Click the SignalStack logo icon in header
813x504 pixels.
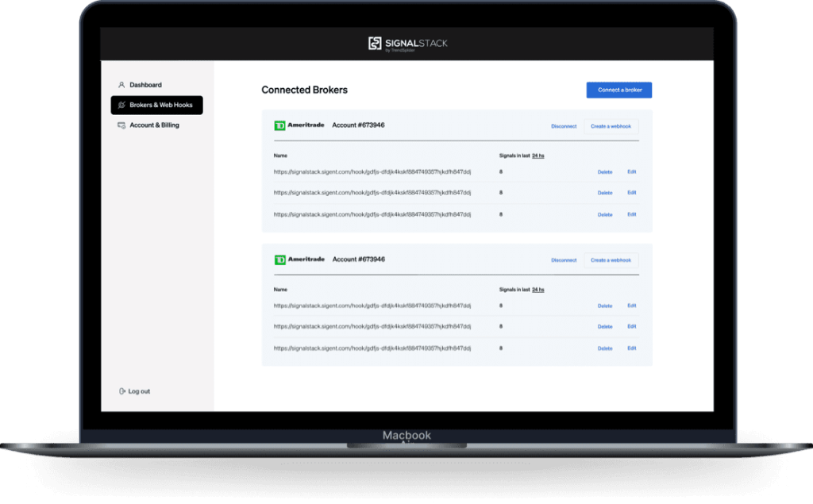coord(375,44)
